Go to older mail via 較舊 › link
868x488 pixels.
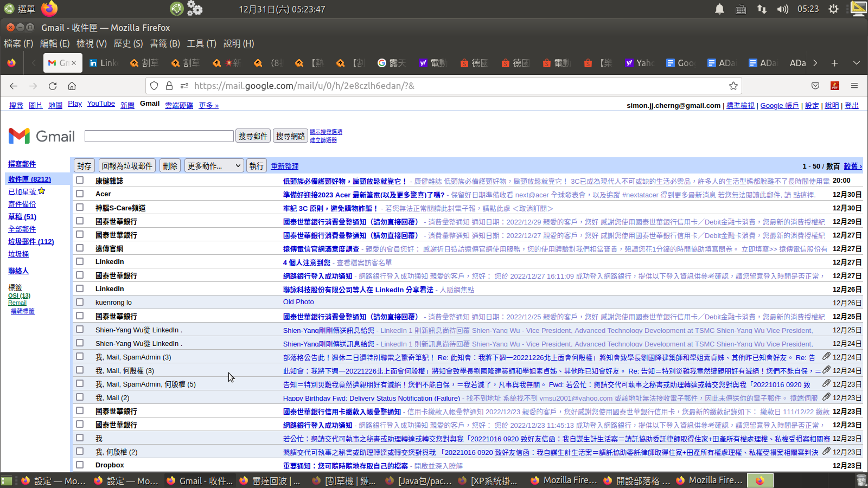tap(853, 166)
